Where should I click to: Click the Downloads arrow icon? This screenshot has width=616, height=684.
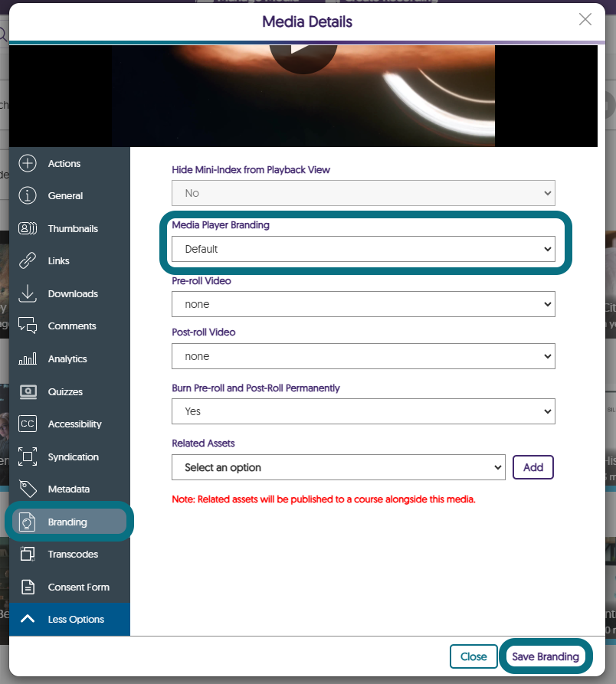pos(28,293)
